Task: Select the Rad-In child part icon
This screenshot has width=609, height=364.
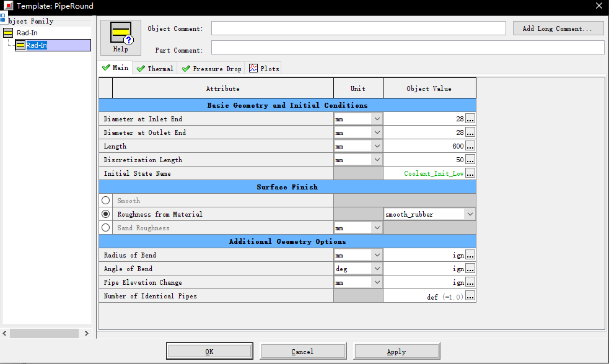Action: [x=20, y=45]
